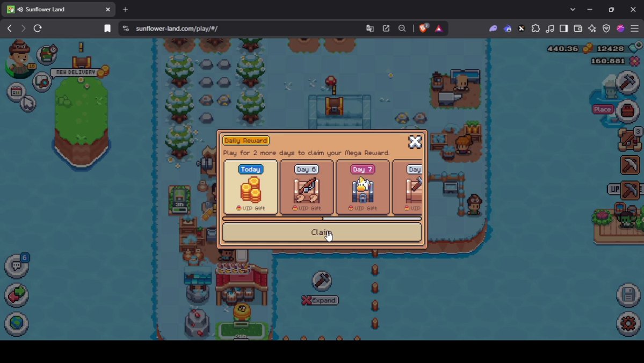Click the save disk icon
Image resolution: width=644 pixels, height=363 pixels.
tap(628, 295)
